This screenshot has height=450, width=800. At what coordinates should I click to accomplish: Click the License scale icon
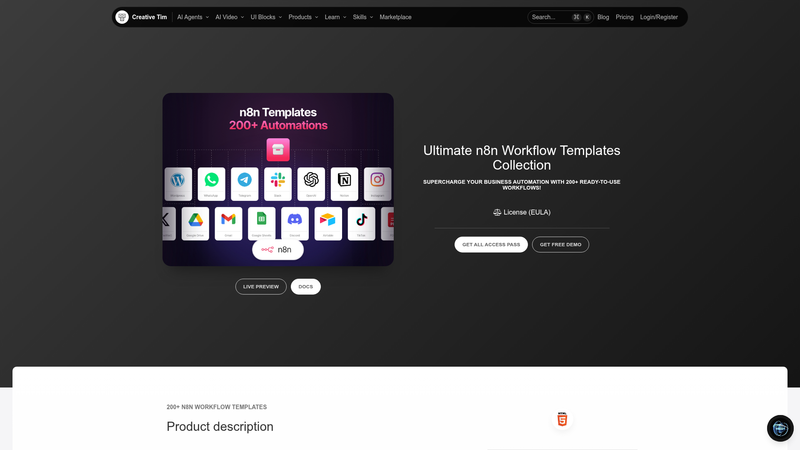pyautogui.click(x=497, y=212)
